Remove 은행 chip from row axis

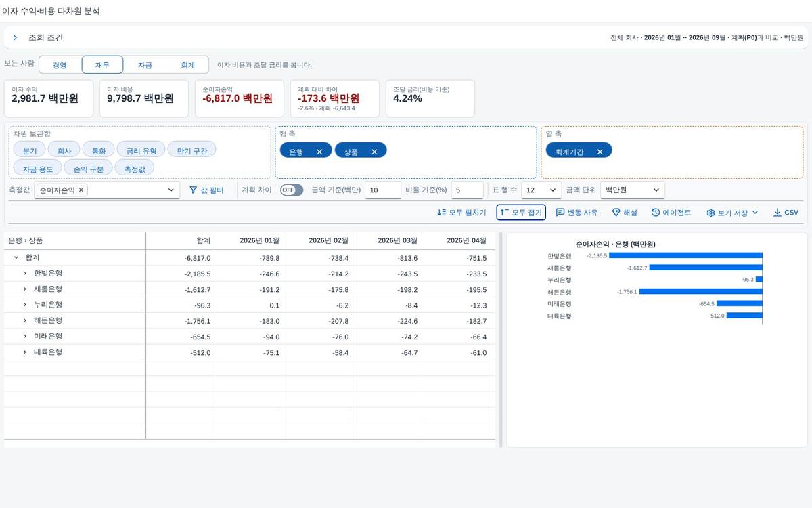[319, 152]
